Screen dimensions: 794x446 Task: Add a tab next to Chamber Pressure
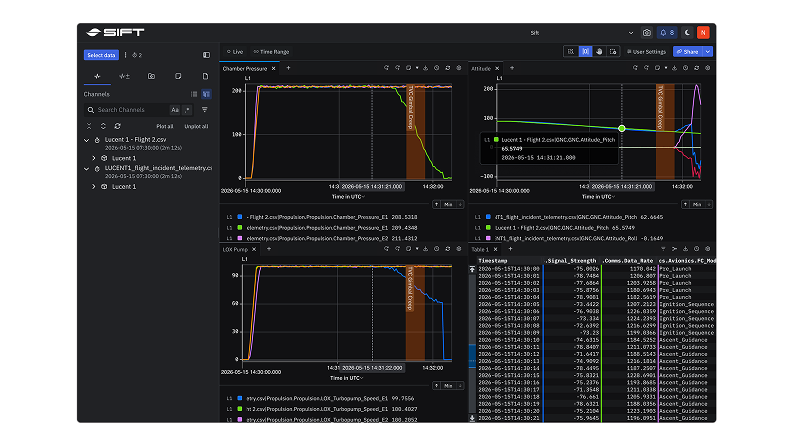288,68
